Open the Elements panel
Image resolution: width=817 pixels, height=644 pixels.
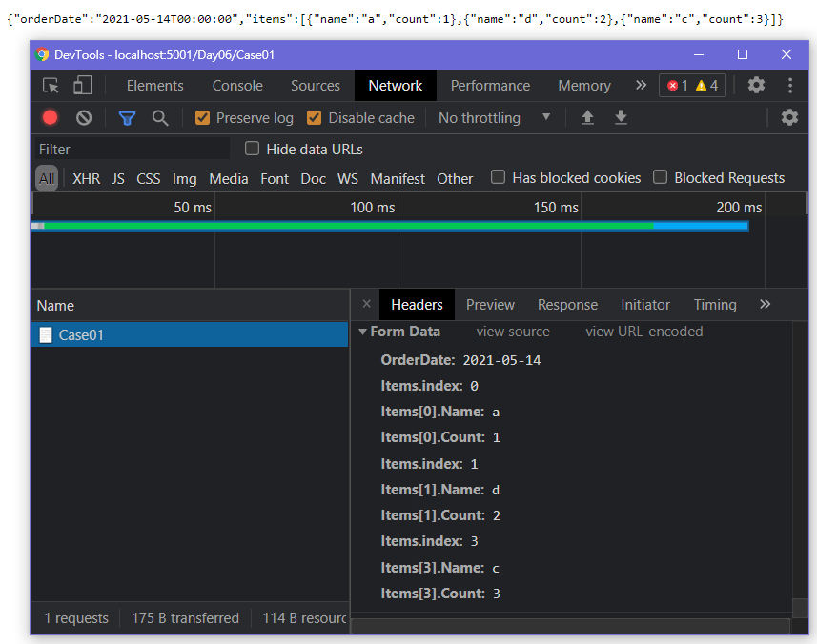pos(154,86)
